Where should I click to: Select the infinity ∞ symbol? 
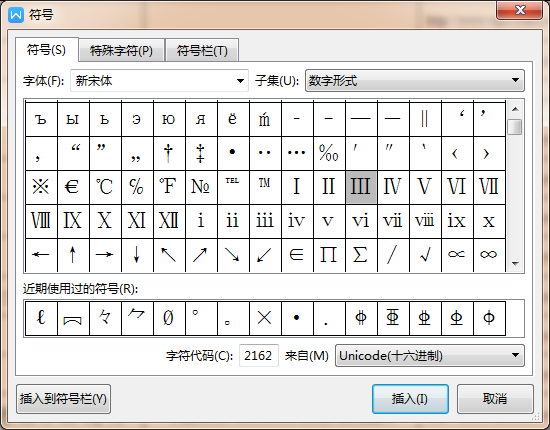coord(489,255)
